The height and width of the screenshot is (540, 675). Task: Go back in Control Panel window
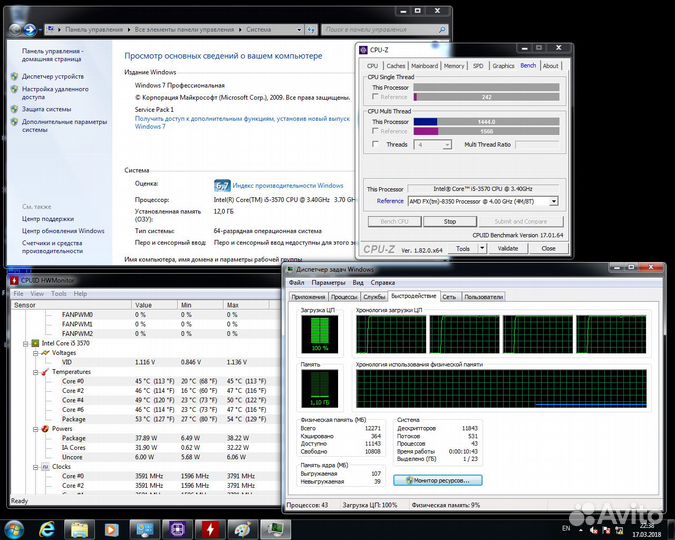(15, 30)
